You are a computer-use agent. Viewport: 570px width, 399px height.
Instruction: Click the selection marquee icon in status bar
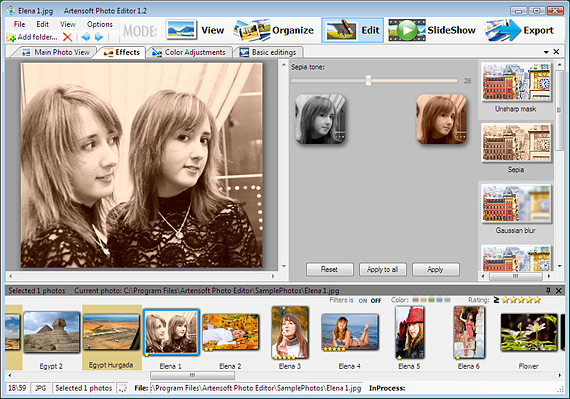123,388
